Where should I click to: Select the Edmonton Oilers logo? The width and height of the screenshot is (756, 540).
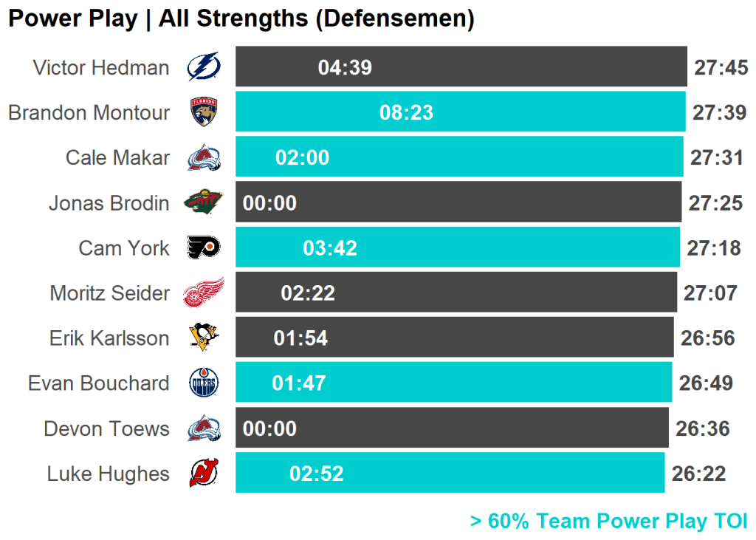click(204, 383)
